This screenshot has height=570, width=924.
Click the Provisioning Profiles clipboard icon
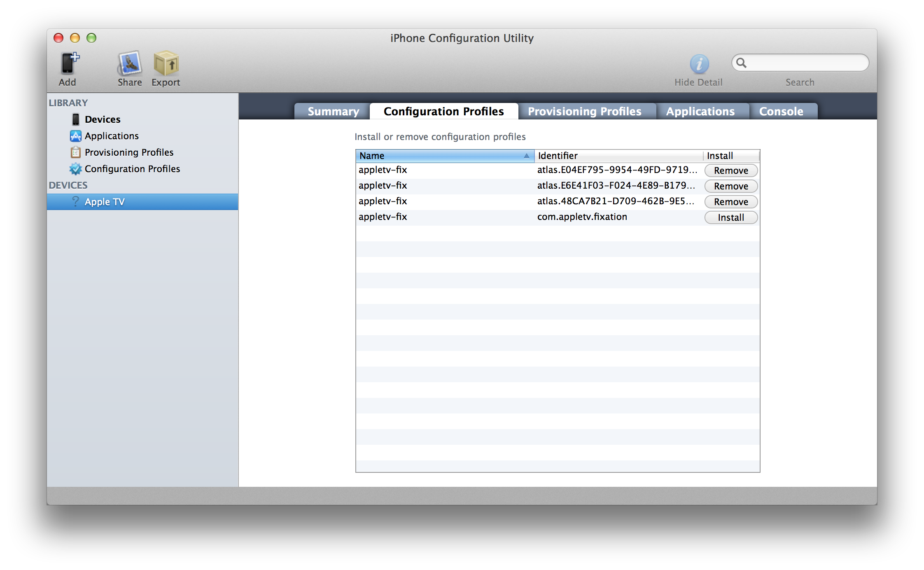(x=76, y=152)
